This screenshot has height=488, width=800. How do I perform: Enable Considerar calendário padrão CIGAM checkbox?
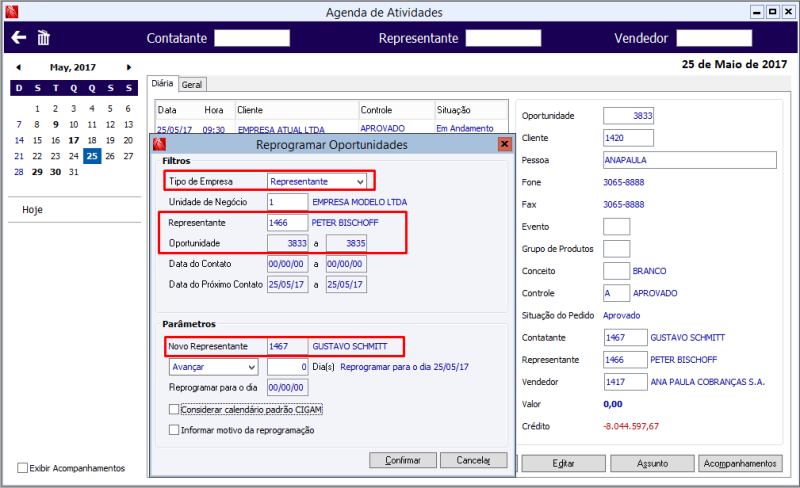point(174,409)
